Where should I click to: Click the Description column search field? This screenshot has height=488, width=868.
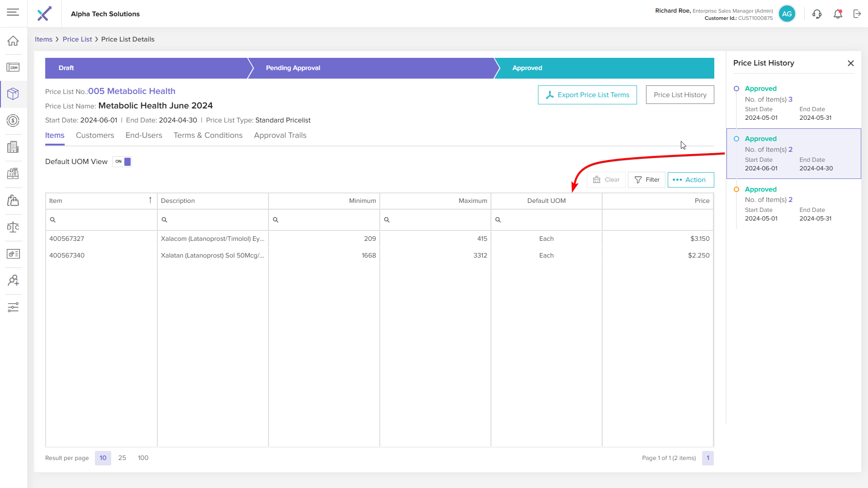click(216, 220)
